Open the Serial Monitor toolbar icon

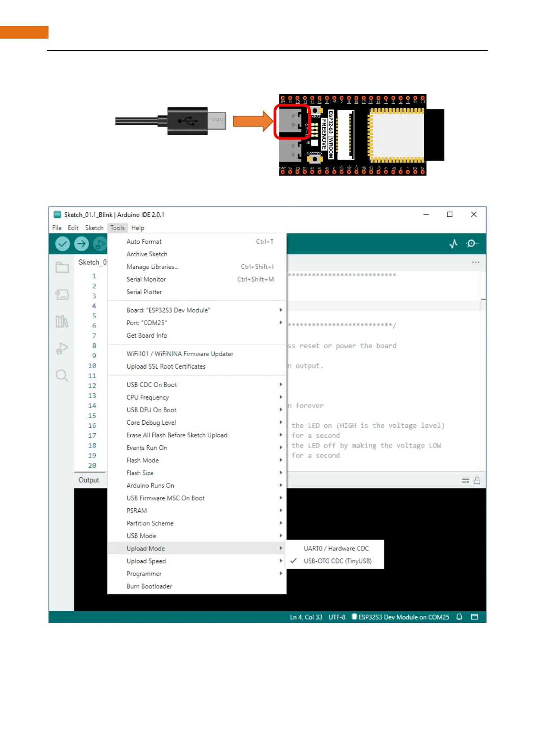(x=472, y=243)
